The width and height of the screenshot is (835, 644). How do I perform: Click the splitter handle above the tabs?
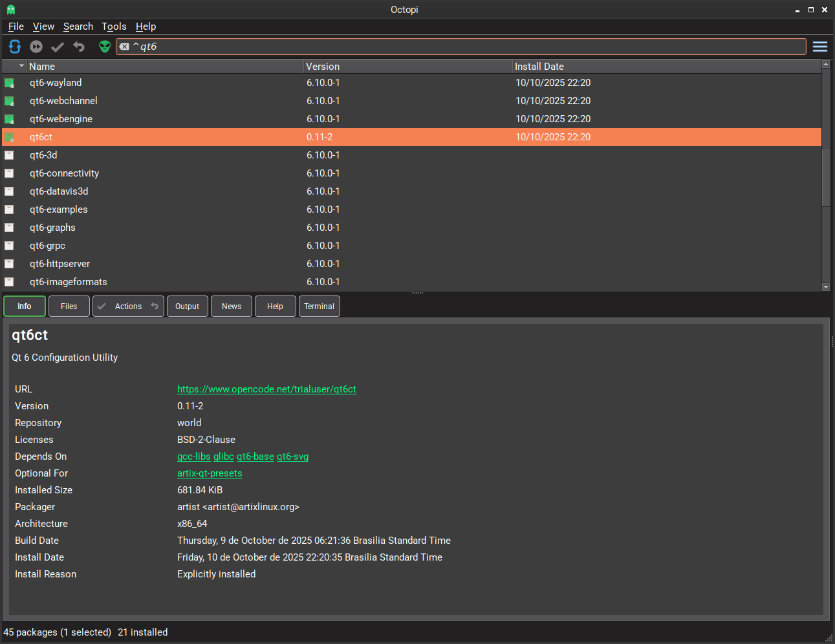tap(417, 293)
